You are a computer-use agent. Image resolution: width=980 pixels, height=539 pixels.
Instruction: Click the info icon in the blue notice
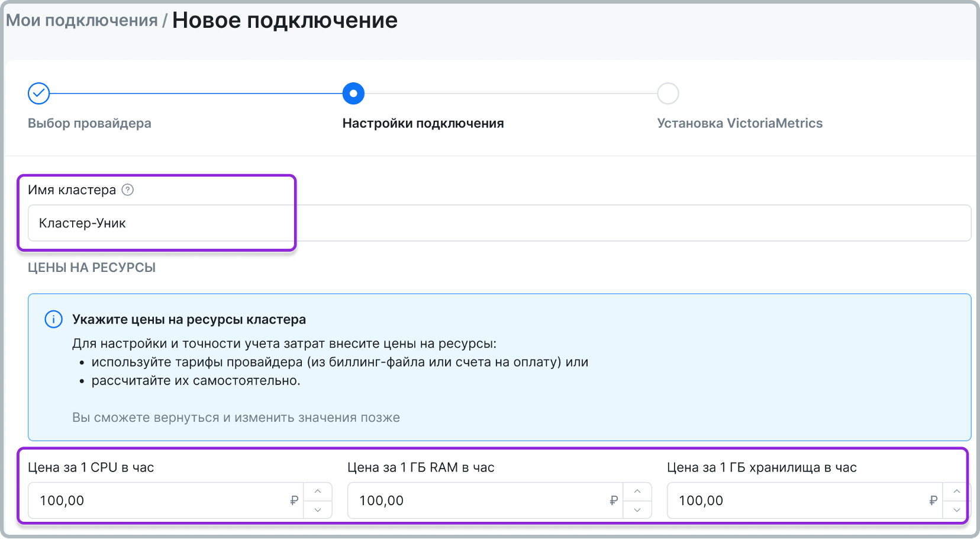[54, 319]
